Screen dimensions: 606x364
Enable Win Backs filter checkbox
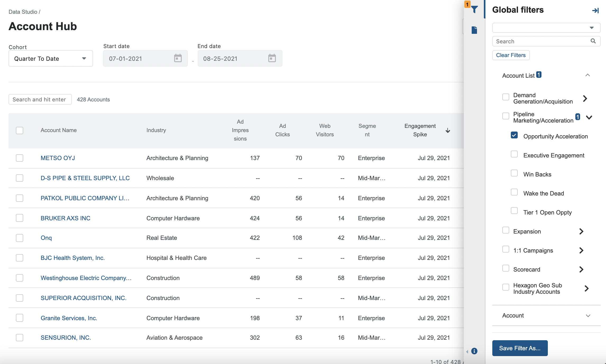coord(514,173)
